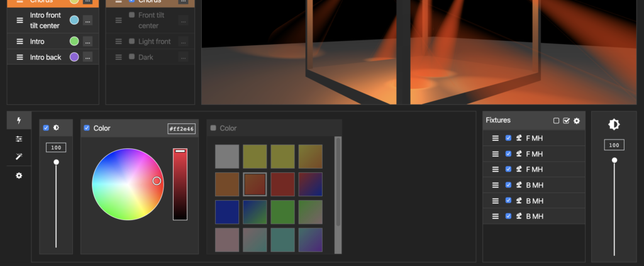The width and height of the screenshot is (644, 266).
Task: Open the magic wand tab
Action: 19,157
